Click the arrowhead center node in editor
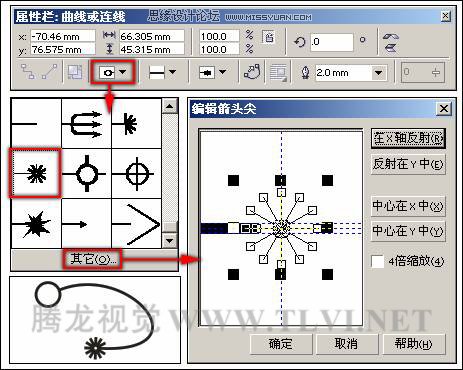The width and height of the screenshot is (463, 370). click(x=281, y=228)
